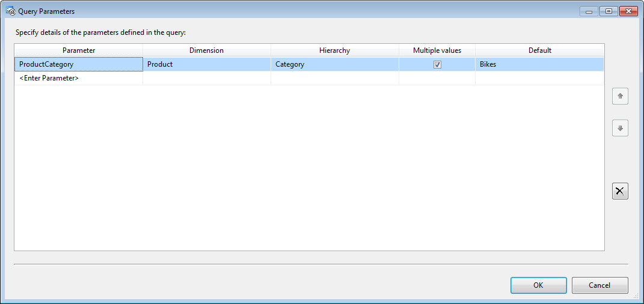The width and height of the screenshot is (644, 304).
Task: Select the ProductCategory parameter cell
Action: coord(79,64)
